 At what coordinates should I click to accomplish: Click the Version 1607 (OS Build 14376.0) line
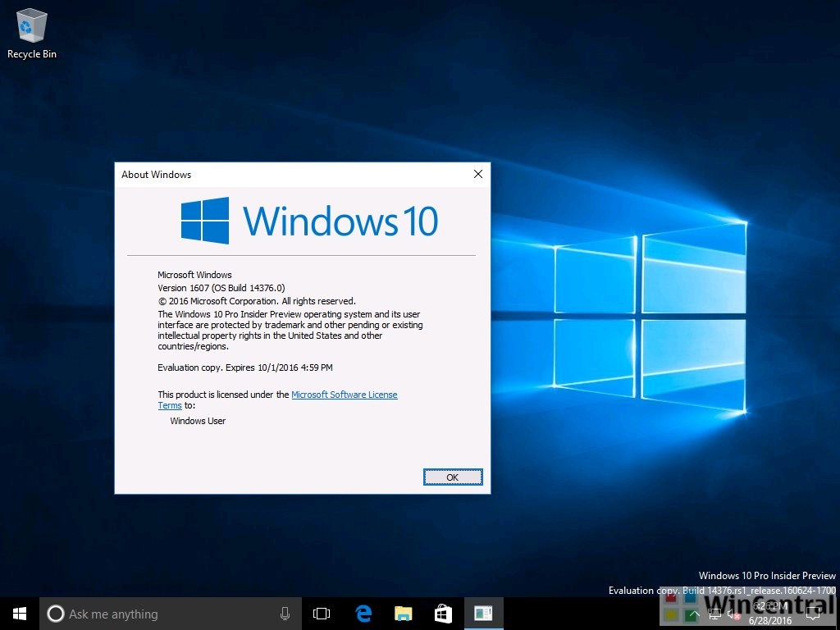tap(221, 288)
